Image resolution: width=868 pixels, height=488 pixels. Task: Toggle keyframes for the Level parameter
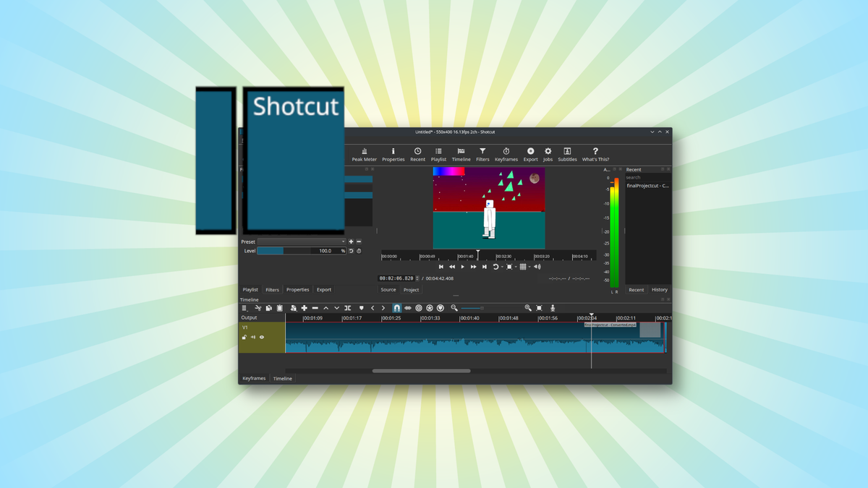click(x=359, y=251)
